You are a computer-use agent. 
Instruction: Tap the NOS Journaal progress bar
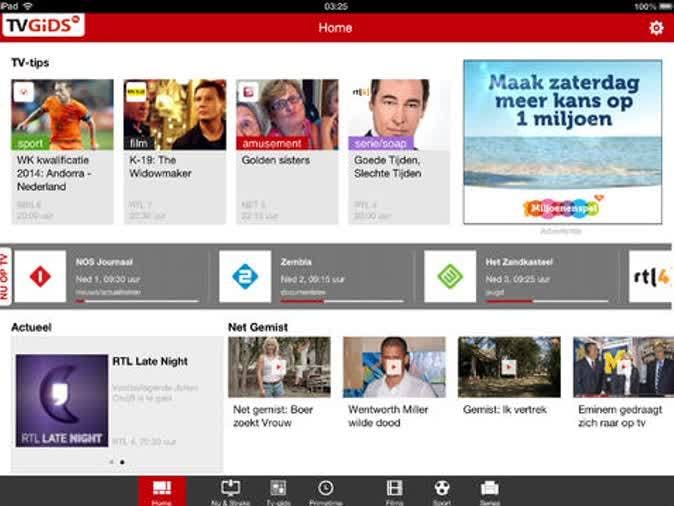pyautogui.click(x=137, y=301)
